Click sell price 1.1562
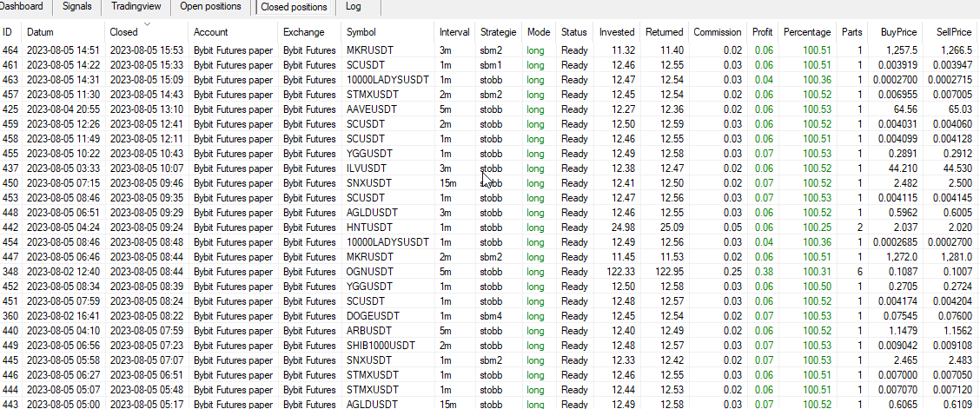Screen dimensions: 980x409 click(958, 331)
